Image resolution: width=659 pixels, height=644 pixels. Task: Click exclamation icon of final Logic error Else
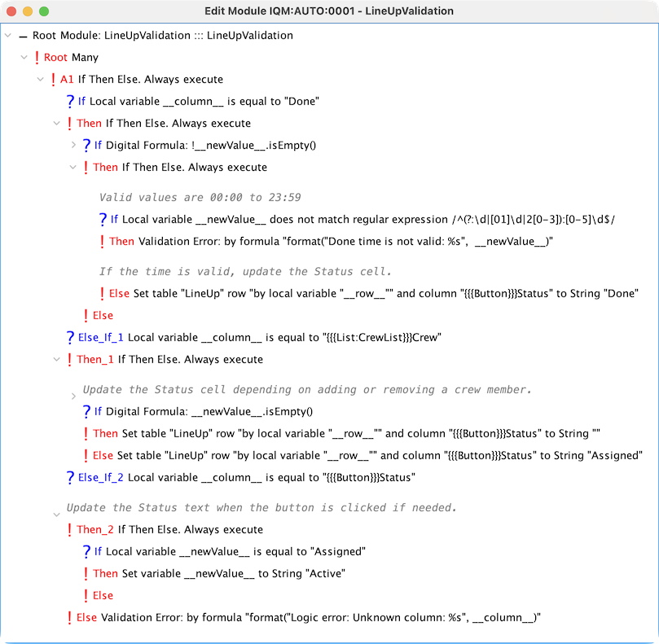[70, 618]
